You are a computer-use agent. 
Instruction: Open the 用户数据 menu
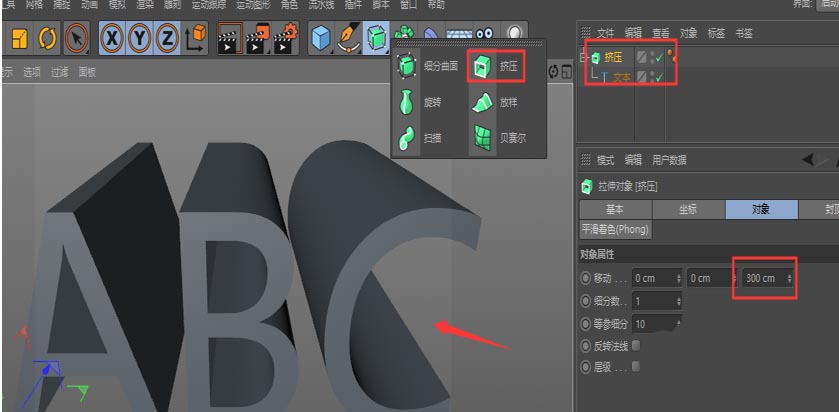669,160
